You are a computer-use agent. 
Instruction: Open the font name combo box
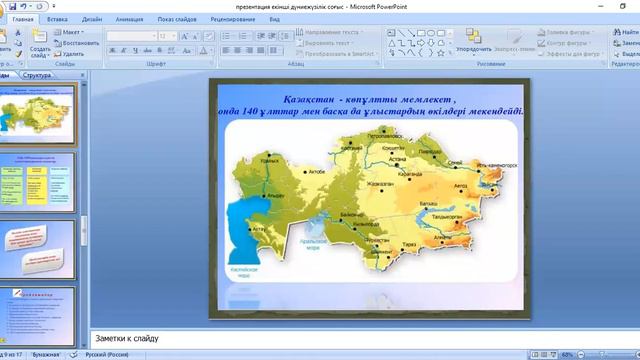point(132,36)
